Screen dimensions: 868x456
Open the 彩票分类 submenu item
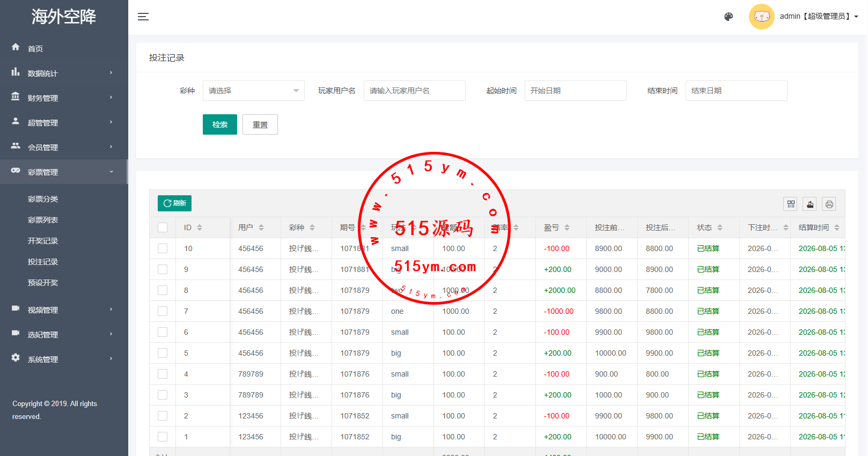pyautogui.click(x=43, y=199)
